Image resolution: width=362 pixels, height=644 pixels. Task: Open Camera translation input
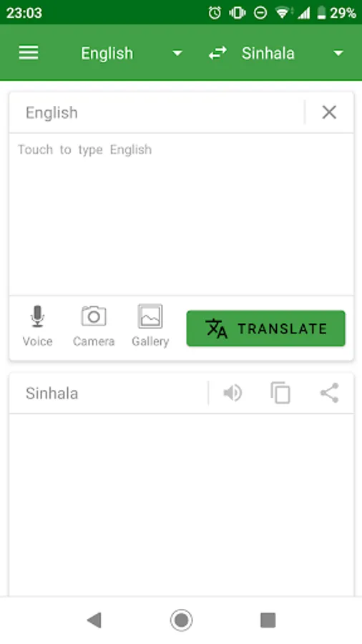click(94, 316)
